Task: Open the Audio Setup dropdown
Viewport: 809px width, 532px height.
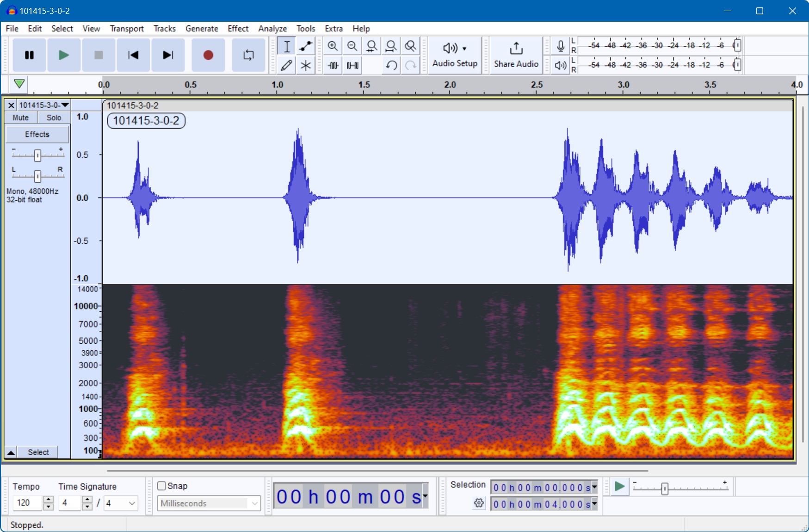Action: point(455,55)
